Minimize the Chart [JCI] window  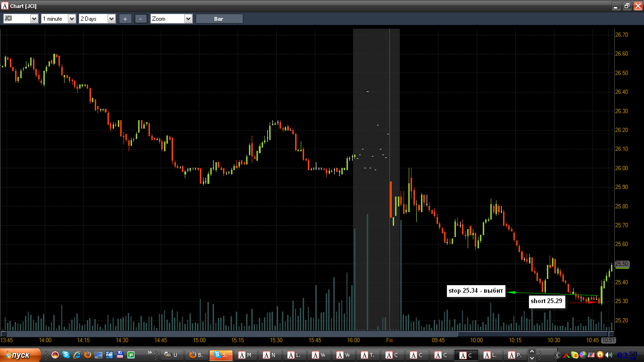tap(616, 6)
